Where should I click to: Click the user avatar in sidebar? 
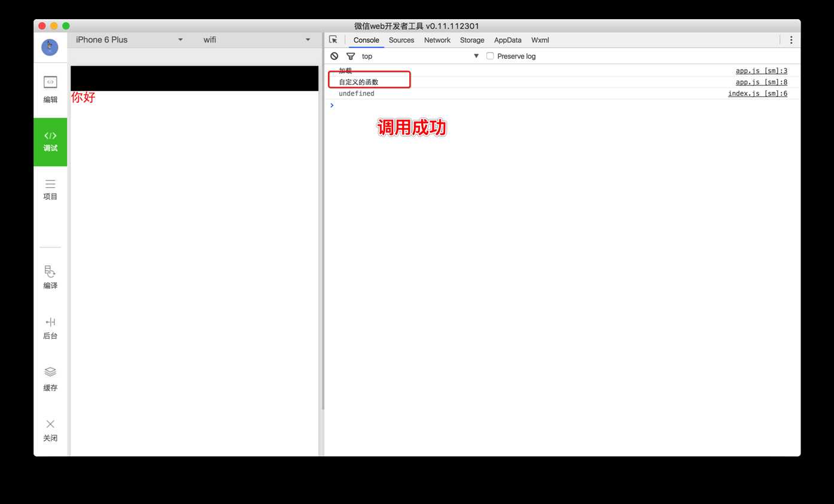tap(50, 47)
